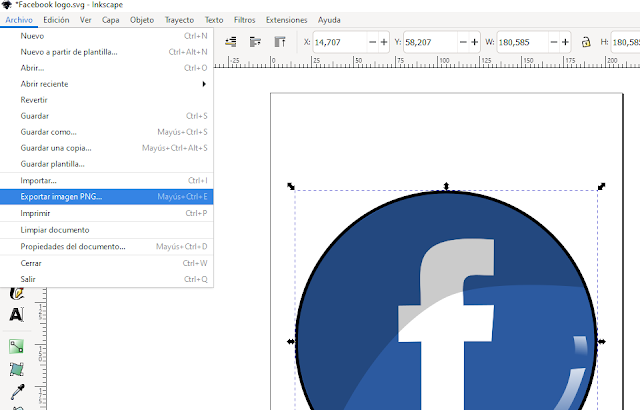Screen dimensions: 640x410
Task: Open the Extensiones menu
Action: point(287,20)
